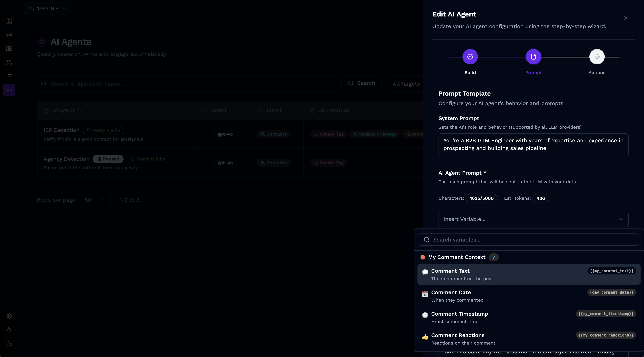Open the AI Agents robot icon in sidebar

[x=9, y=90]
